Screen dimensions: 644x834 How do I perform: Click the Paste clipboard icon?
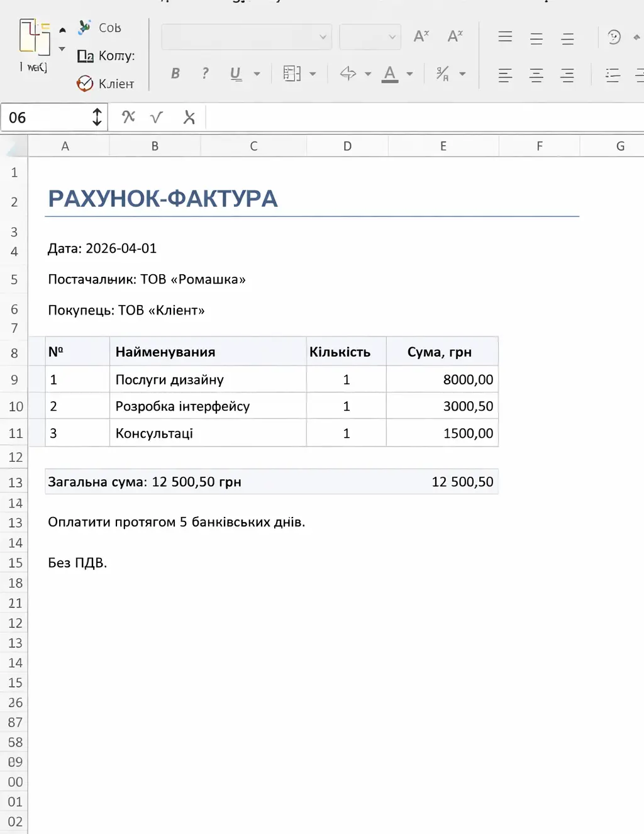tap(34, 38)
